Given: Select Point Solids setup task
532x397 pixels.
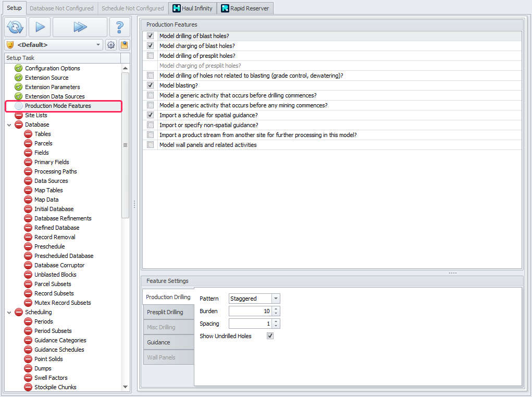Looking at the screenshot, I should [x=48, y=359].
